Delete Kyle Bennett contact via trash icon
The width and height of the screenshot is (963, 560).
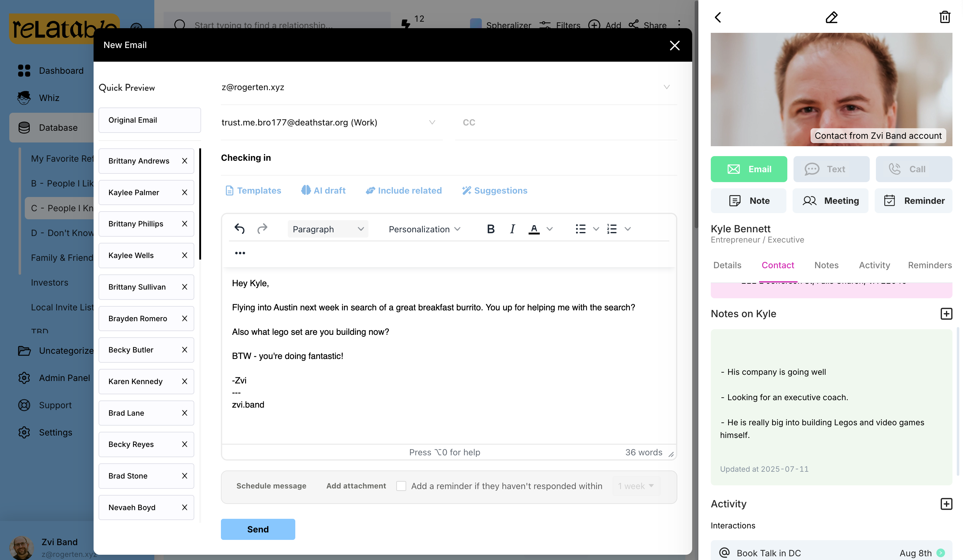945,17
